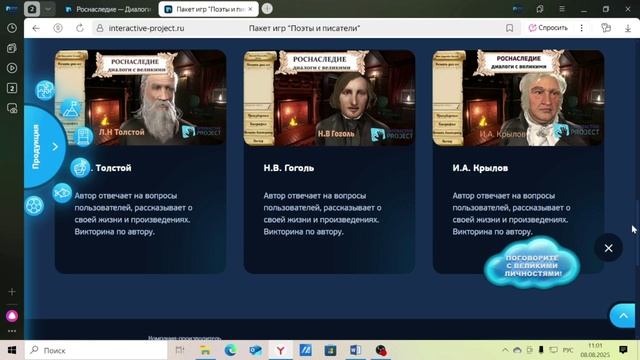Expand the Продукция side menu arrow
Viewport: 640px width, 360px height.
tap(55, 147)
